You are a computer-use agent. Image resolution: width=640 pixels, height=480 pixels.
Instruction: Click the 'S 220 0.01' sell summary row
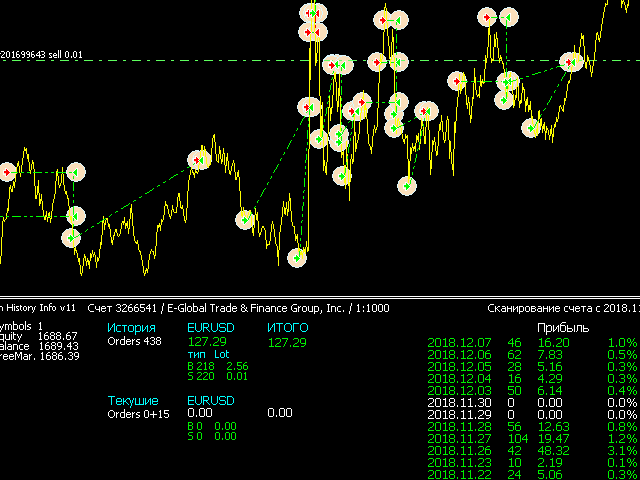point(218,376)
